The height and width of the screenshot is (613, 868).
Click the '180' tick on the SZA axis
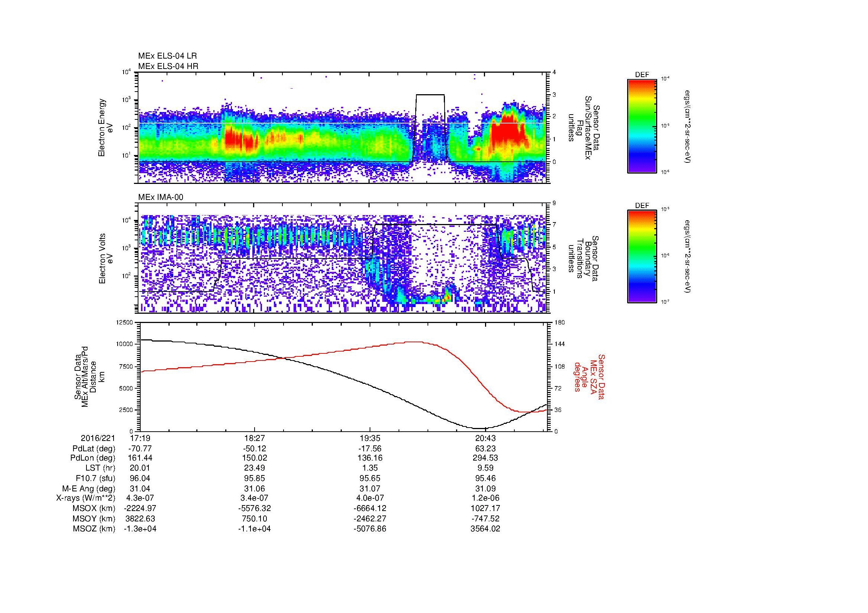click(560, 323)
